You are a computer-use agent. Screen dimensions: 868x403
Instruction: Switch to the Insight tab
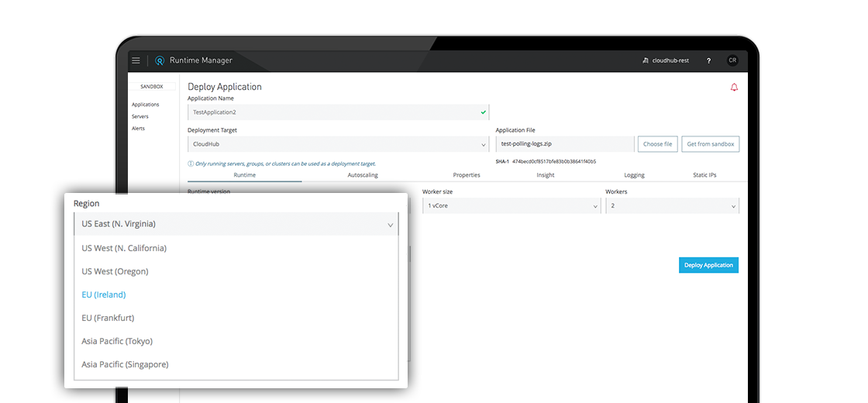[546, 175]
